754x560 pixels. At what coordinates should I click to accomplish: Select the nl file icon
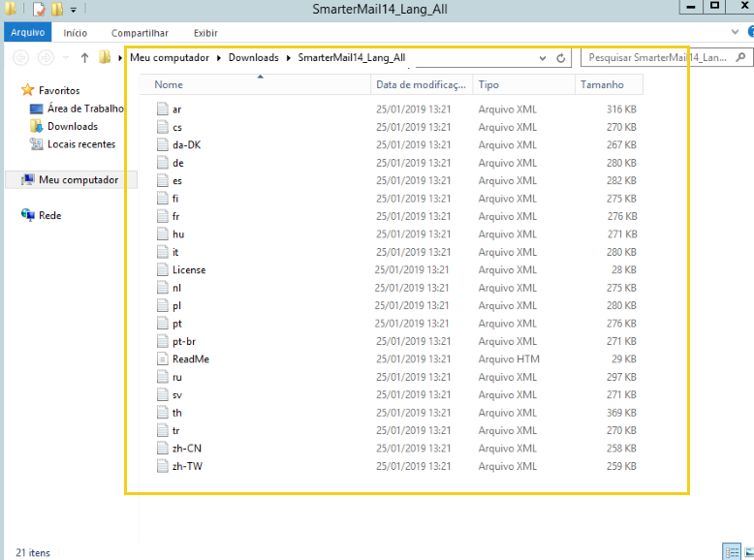[x=163, y=288]
